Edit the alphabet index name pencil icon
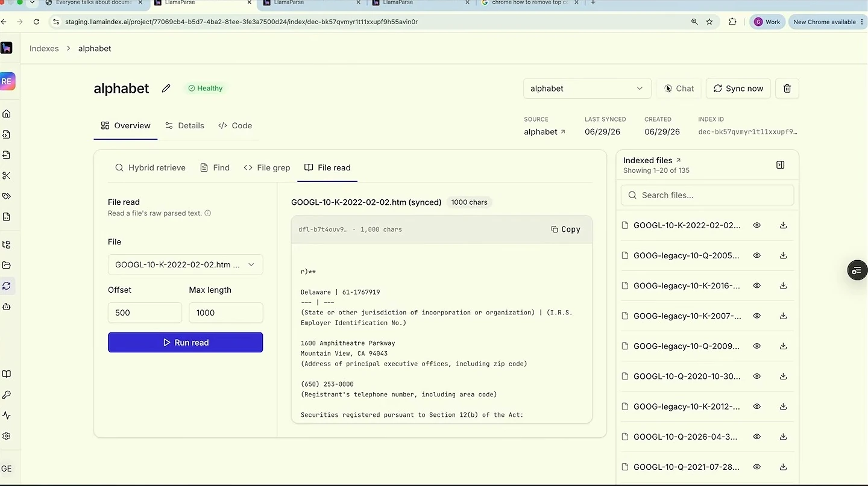This screenshot has width=868, height=486. tap(166, 89)
